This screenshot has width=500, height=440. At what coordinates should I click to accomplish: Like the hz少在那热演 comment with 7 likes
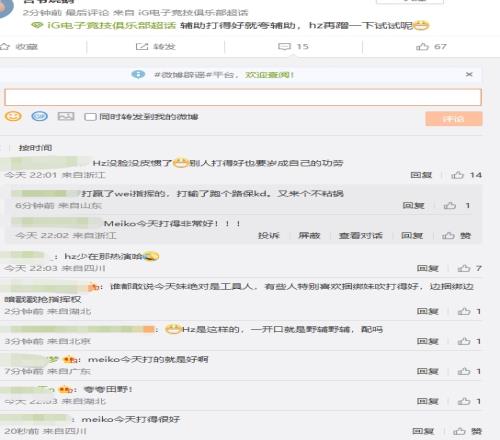tap(464, 268)
